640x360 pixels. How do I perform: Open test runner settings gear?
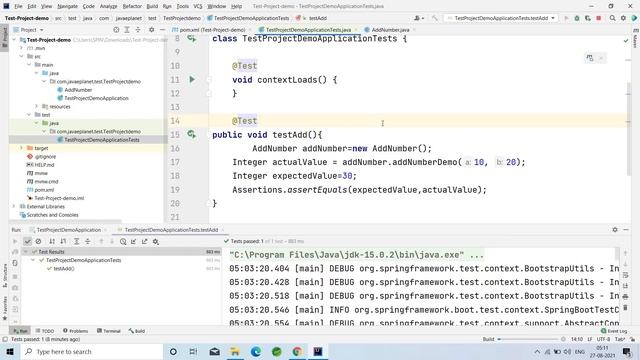click(x=156, y=242)
